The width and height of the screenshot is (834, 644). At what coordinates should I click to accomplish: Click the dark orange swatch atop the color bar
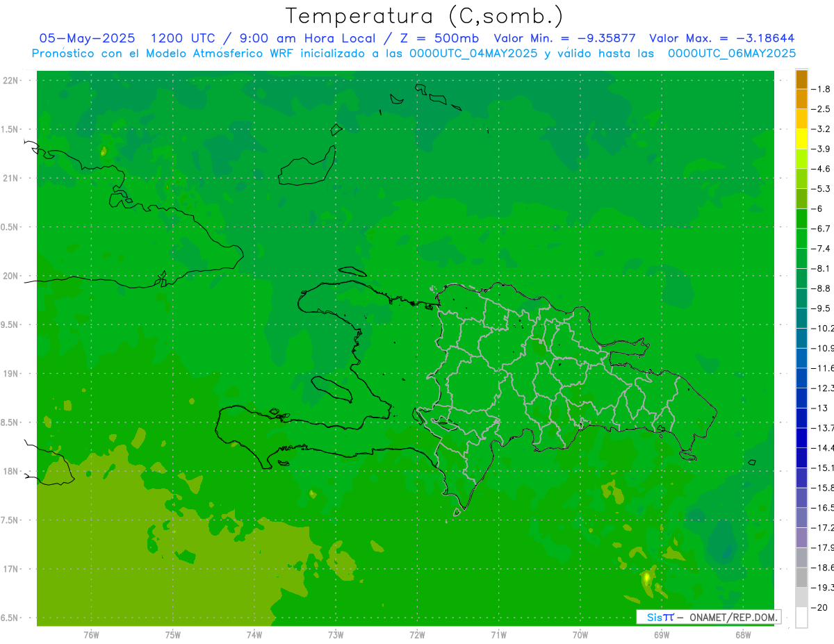point(801,80)
